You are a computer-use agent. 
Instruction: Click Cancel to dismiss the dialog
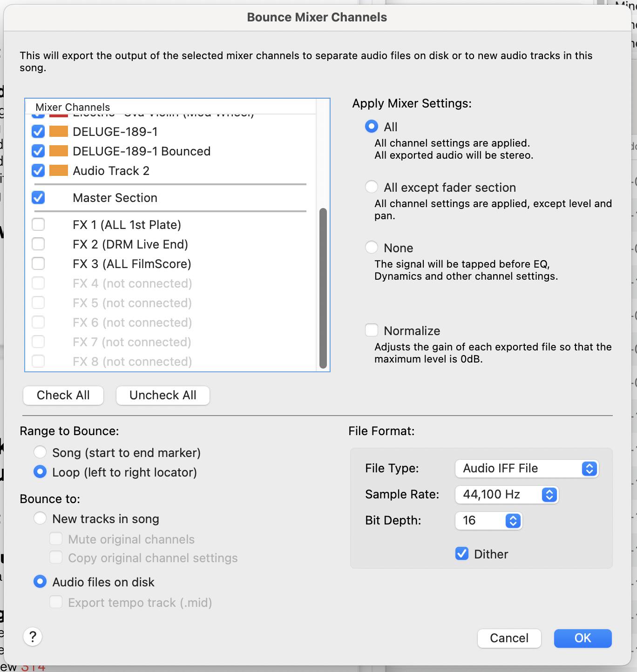[509, 638]
